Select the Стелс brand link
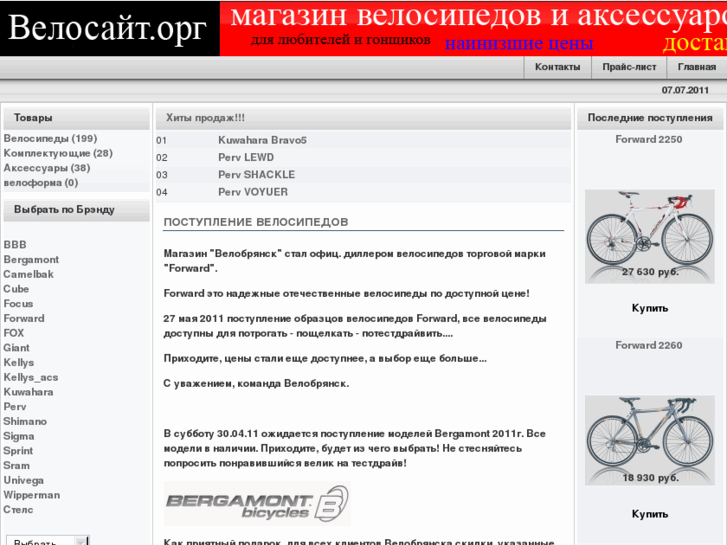This screenshot has width=727, height=545. coord(18,510)
